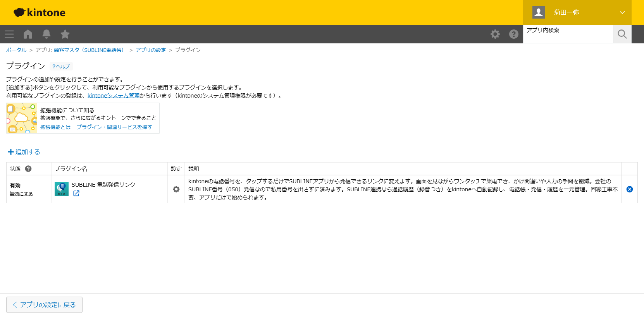The height and width of the screenshot is (316, 644).
Task: Open the header settings gear
Action: [x=495, y=34]
